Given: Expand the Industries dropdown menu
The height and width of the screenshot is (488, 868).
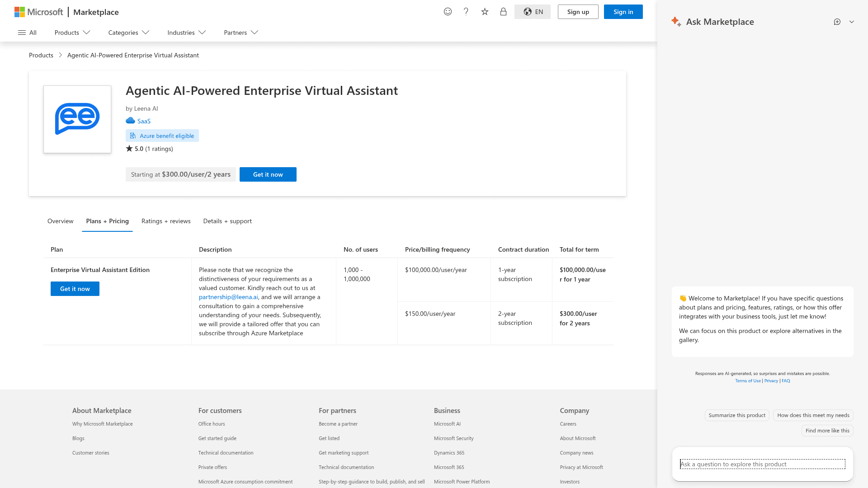Looking at the screenshot, I should (187, 33).
